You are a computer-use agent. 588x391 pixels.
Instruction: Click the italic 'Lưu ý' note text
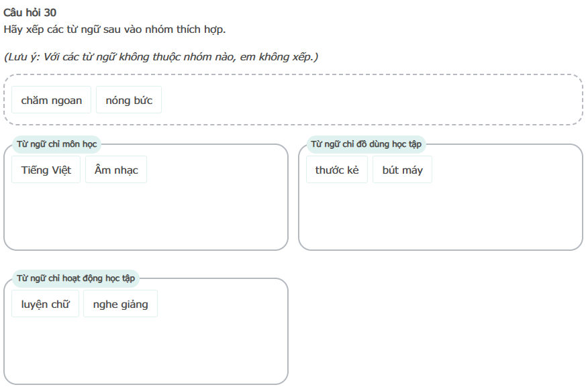(161, 57)
